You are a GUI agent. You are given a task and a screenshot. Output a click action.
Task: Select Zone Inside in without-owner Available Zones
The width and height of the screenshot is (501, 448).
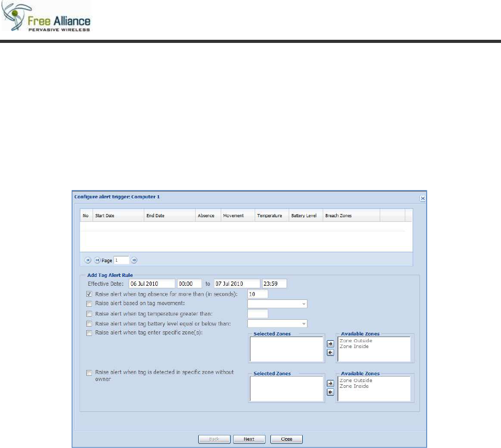(x=354, y=386)
